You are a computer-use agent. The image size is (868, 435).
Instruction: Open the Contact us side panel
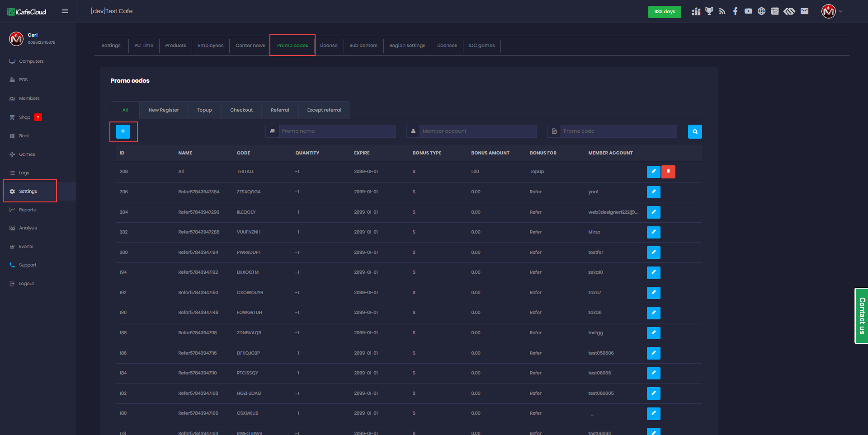(861, 316)
